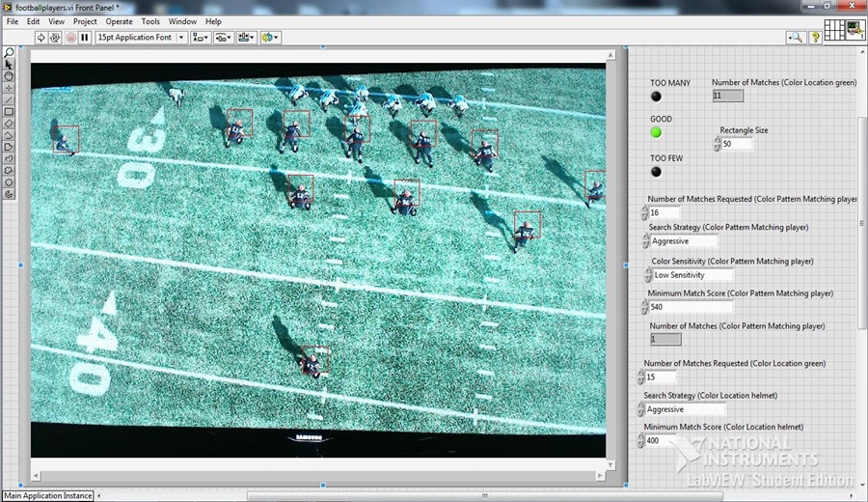
Task: Click the TOO MANY LED indicator
Action: click(x=656, y=97)
